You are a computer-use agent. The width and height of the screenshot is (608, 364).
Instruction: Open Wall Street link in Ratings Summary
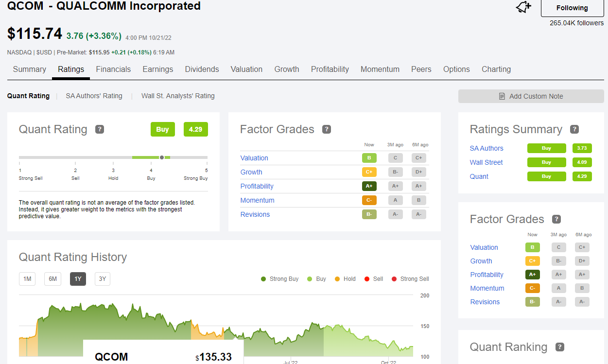click(x=486, y=162)
